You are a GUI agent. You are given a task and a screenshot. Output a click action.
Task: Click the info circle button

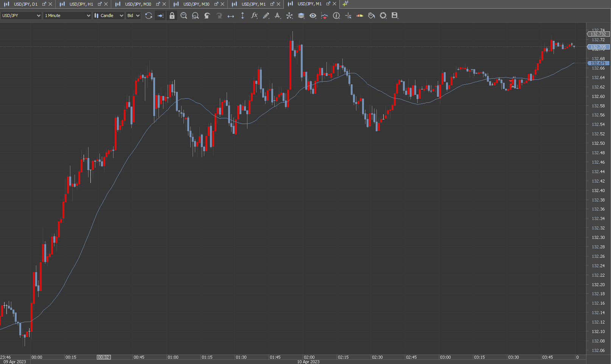[x=336, y=15]
